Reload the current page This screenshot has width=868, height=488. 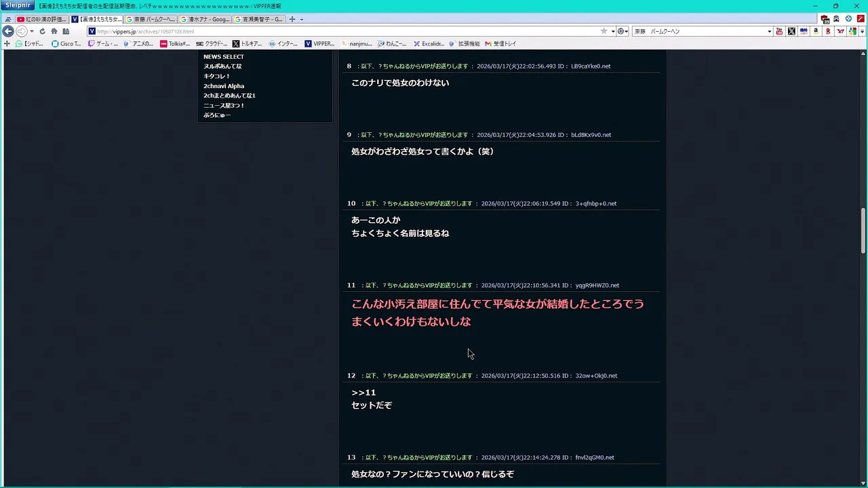[x=42, y=31]
